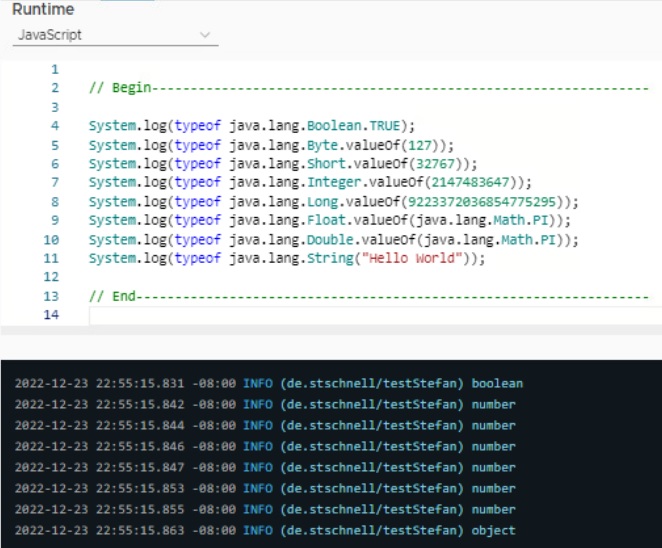Click line number 14 in gutter

[x=51, y=315]
